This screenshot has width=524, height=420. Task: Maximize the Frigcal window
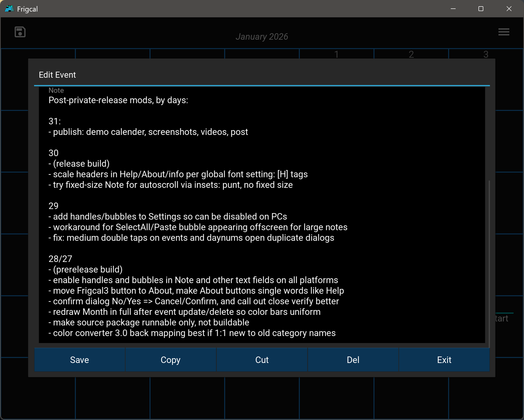click(x=481, y=9)
